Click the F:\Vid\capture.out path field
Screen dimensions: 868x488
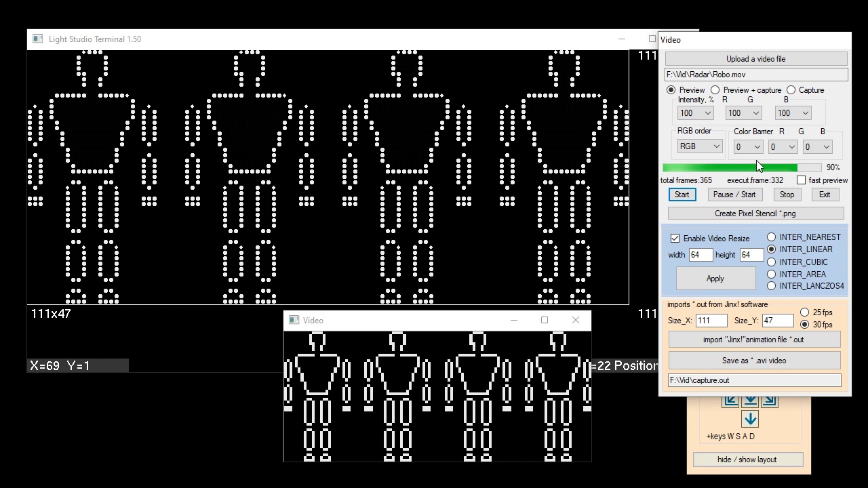(x=754, y=380)
